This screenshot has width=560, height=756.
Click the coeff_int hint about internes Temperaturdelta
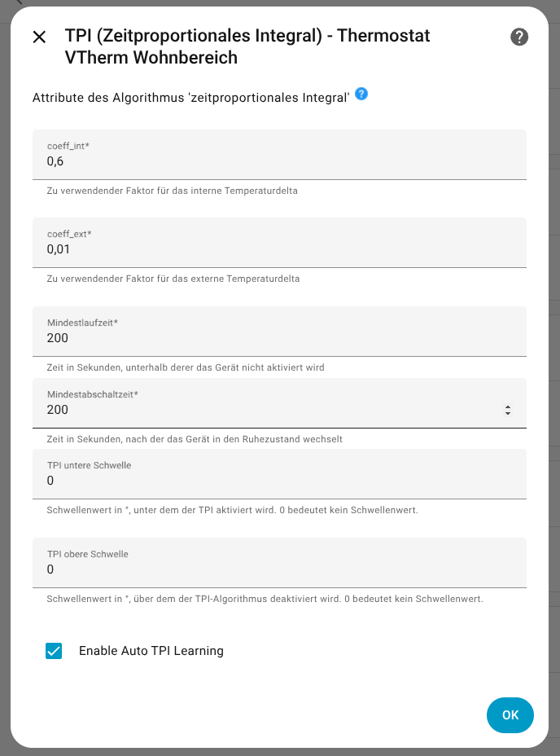(173, 191)
